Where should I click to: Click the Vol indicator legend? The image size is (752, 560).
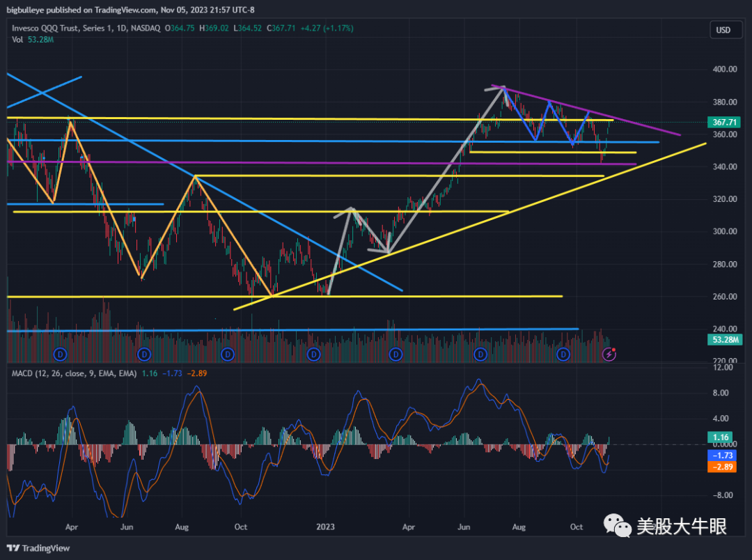click(33, 39)
